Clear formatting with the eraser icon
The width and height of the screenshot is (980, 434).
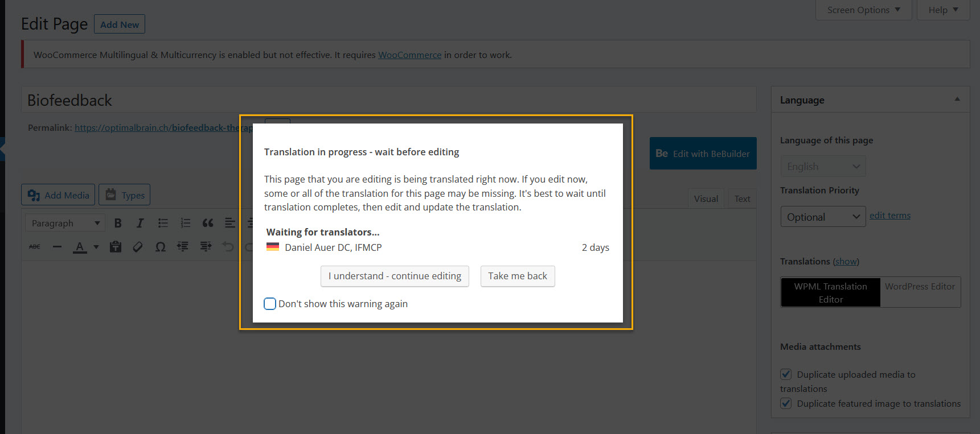(138, 246)
